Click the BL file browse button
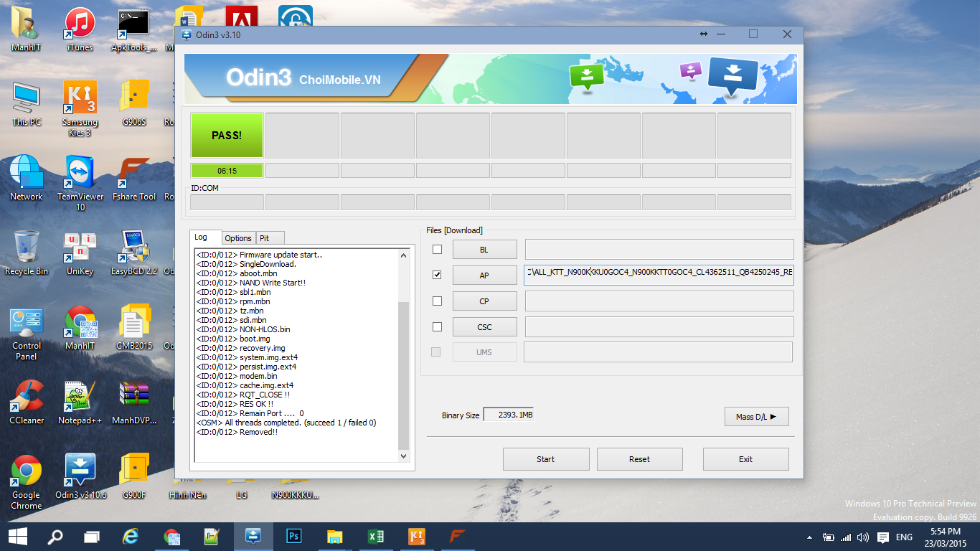The image size is (980, 551). coord(484,250)
